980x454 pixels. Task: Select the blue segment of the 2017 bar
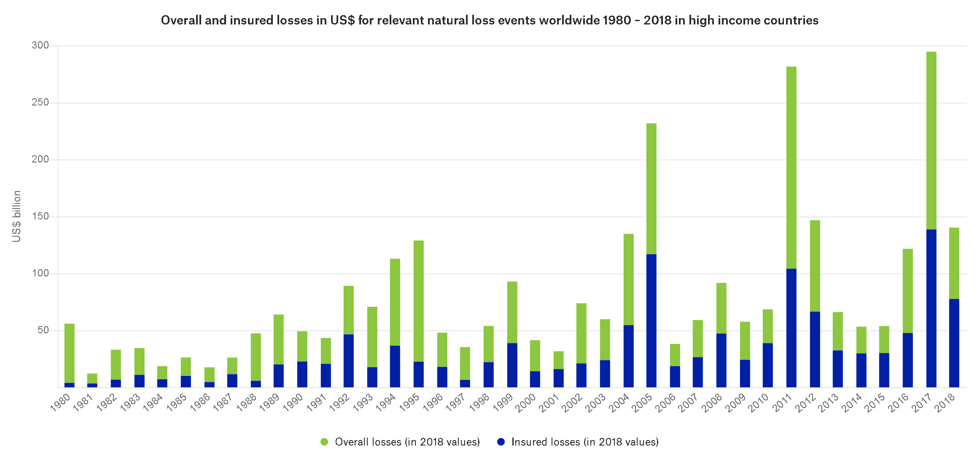pos(931,308)
